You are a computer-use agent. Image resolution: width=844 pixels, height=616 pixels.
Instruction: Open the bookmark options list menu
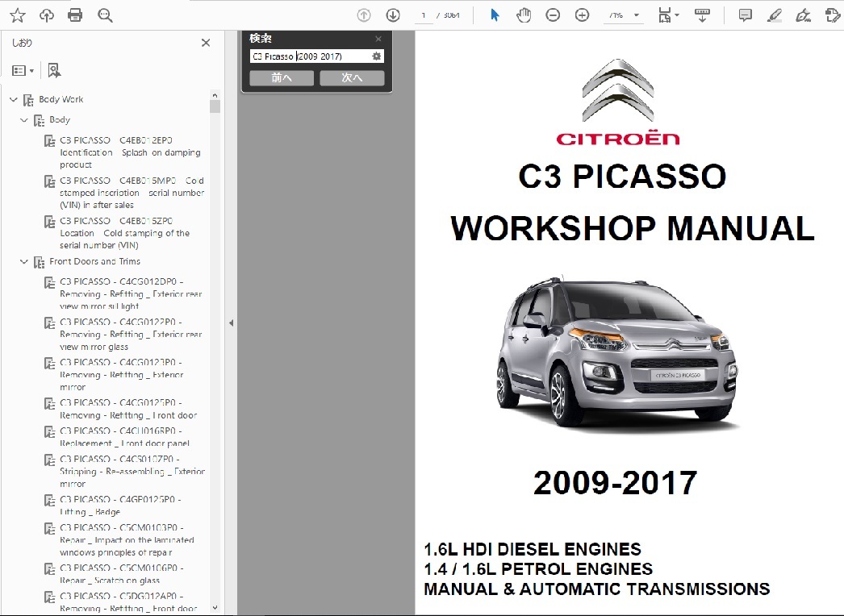click(x=23, y=70)
